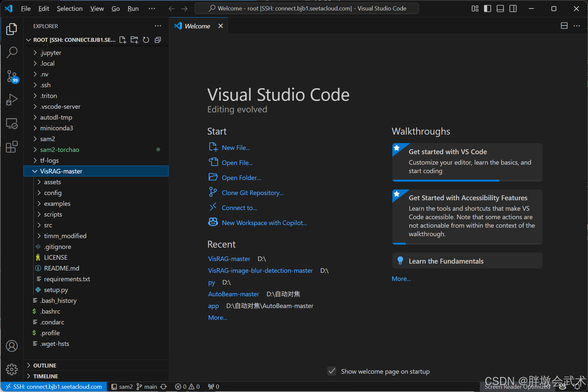Open Source Control view with 99 badge
This screenshot has height=392, width=588.
(x=12, y=76)
